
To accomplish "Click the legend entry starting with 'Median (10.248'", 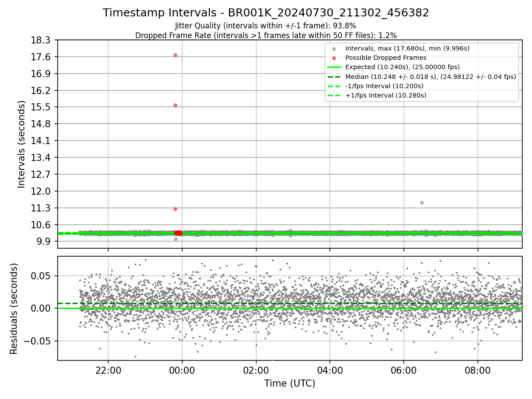I will coord(430,76).
